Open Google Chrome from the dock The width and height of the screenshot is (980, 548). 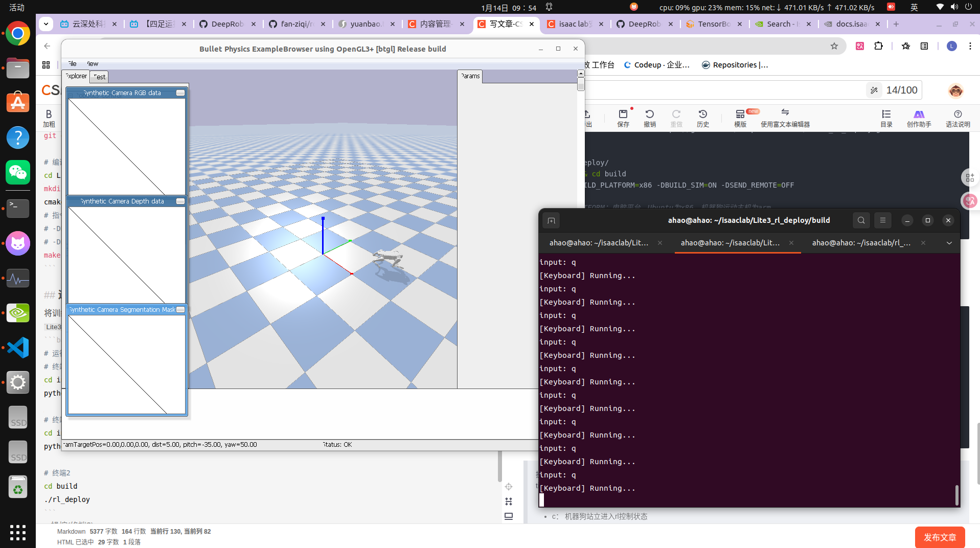tap(18, 34)
